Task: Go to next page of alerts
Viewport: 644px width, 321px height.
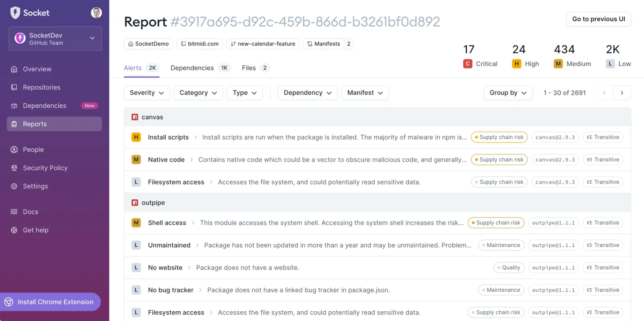Action: coord(622,93)
